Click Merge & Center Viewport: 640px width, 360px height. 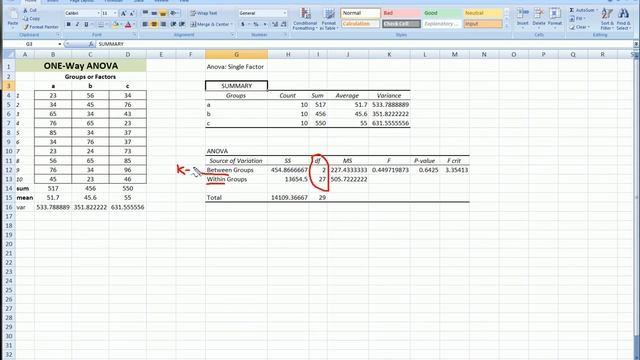211,24
